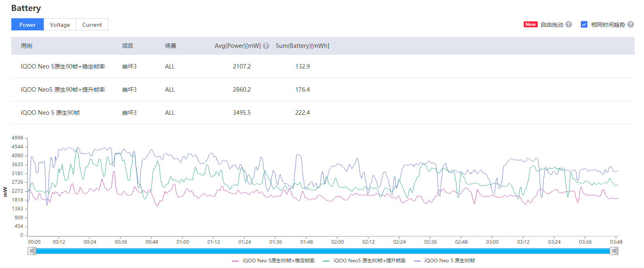This screenshot has height=268, width=644.
Task: Click the Sum(Battery)[mWh] column header
Action: (x=302, y=46)
